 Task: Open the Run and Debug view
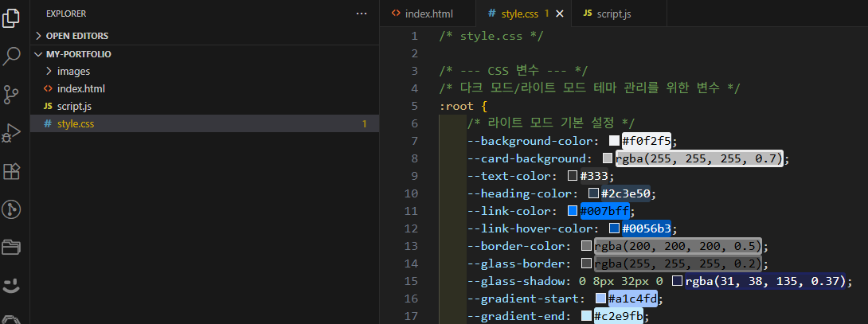(11, 134)
